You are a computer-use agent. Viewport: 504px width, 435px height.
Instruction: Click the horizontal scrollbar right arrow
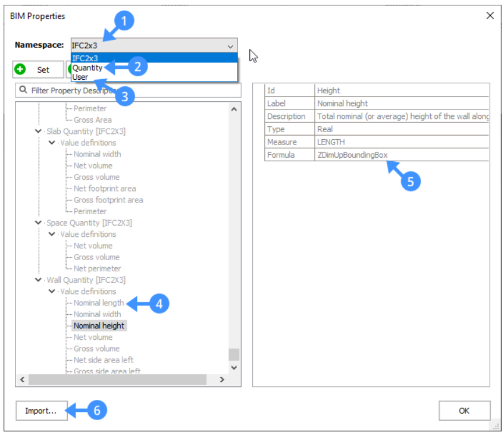tap(222, 380)
